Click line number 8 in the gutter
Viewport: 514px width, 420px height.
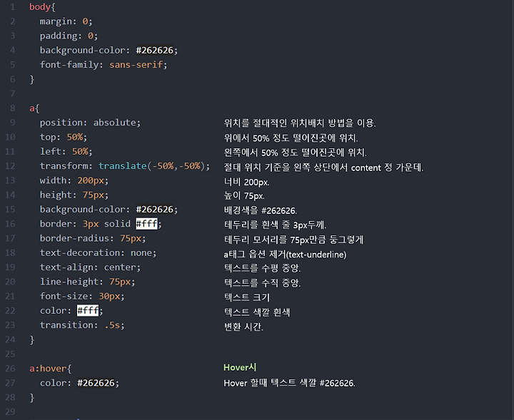coord(12,108)
